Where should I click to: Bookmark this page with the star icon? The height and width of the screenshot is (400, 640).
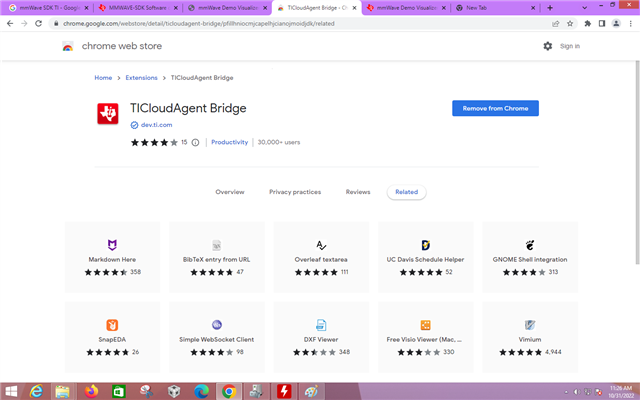coord(570,24)
